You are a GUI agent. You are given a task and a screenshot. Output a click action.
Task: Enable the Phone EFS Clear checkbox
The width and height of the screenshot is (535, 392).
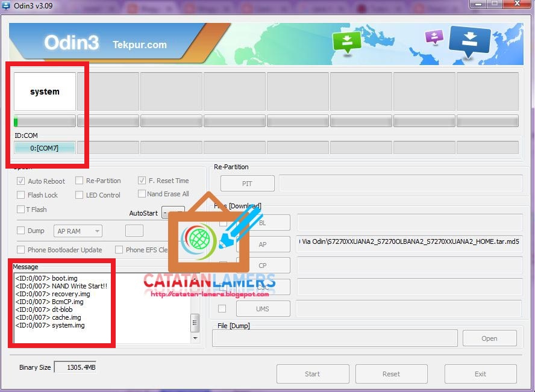click(x=119, y=249)
